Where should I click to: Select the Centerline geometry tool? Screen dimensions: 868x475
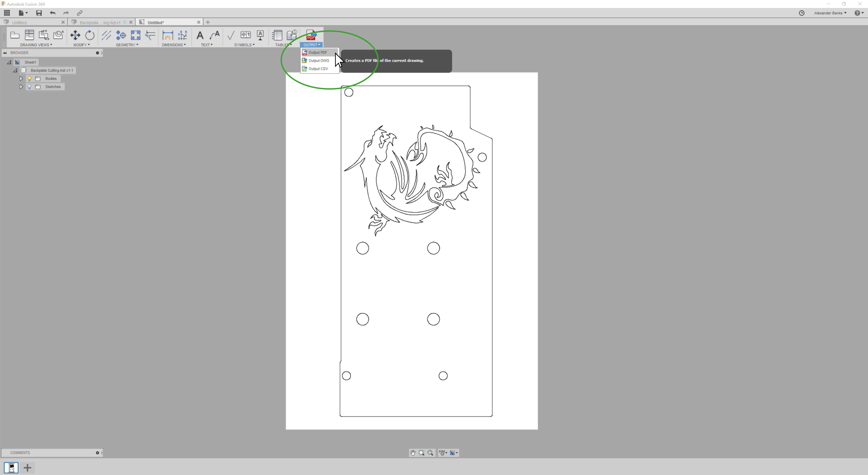pos(106,35)
